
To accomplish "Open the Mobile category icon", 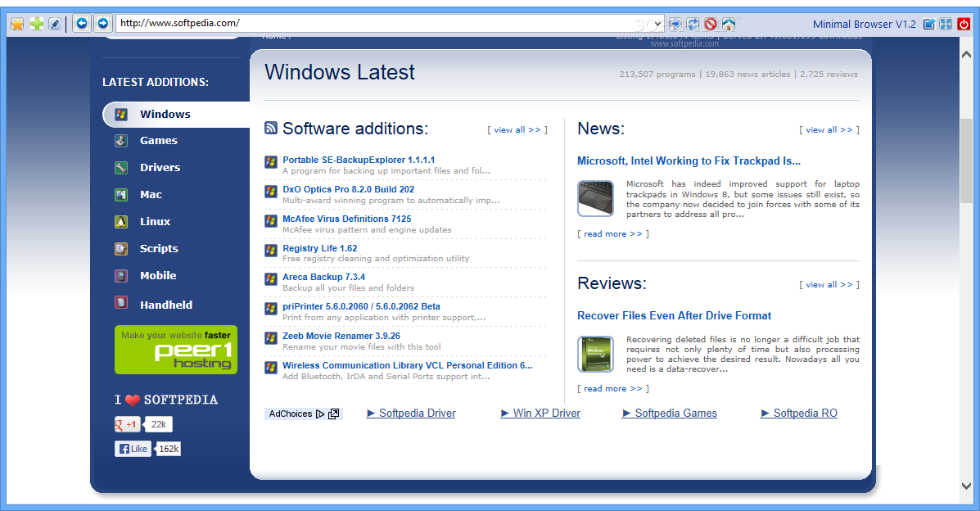I will click(121, 276).
